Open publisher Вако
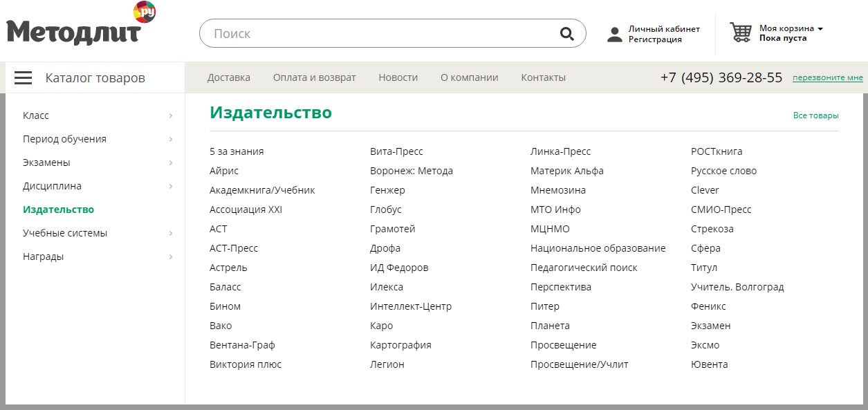The height and width of the screenshot is (410, 868). tap(221, 326)
